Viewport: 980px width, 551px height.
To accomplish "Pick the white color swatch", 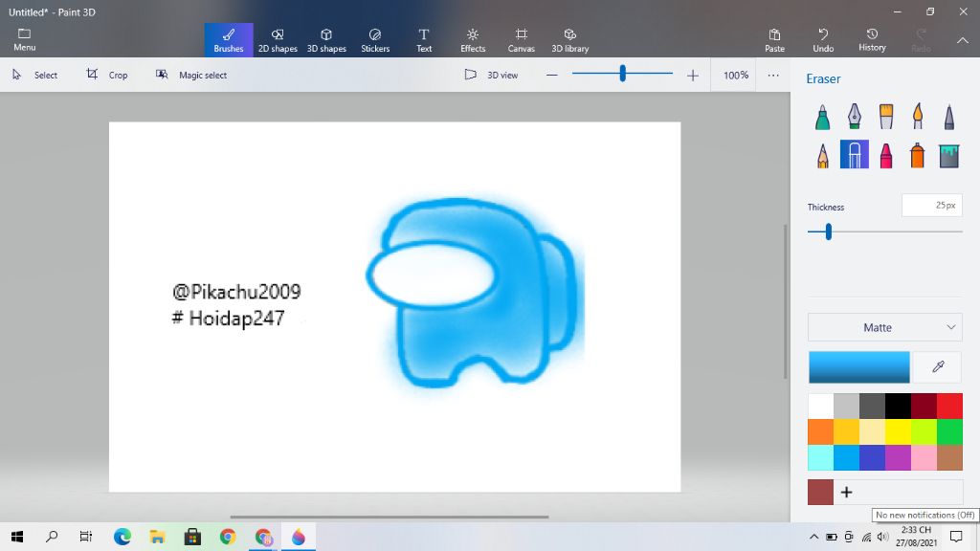I will (x=820, y=406).
